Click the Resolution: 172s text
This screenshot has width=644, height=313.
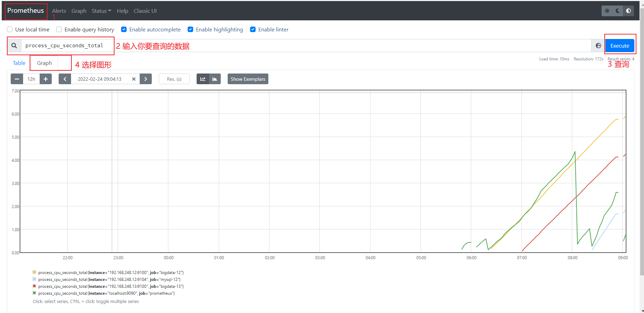tap(588, 59)
